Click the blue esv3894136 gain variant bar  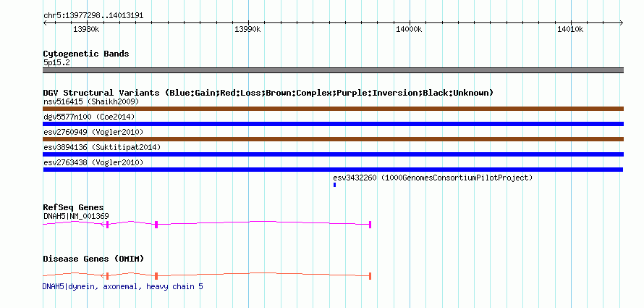(x=333, y=154)
